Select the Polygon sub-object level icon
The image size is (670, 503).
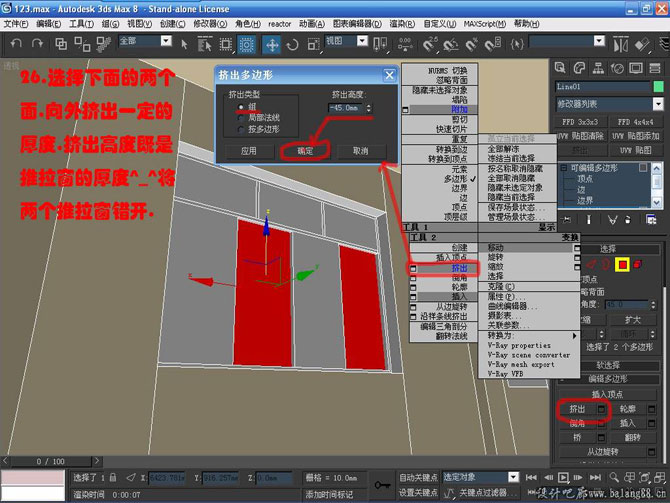(x=623, y=265)
